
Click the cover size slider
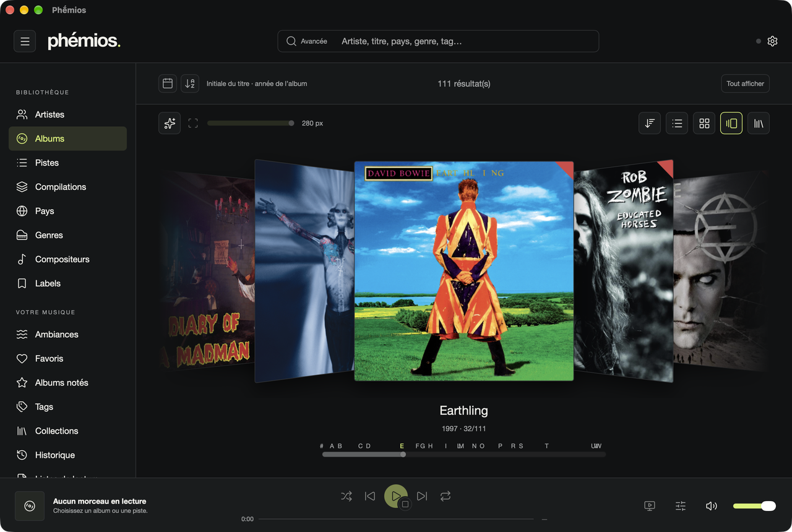pos(251,123)
